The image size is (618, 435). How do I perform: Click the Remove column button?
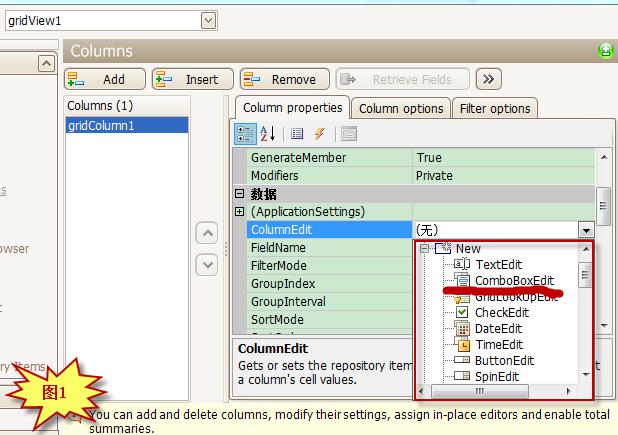284,79
